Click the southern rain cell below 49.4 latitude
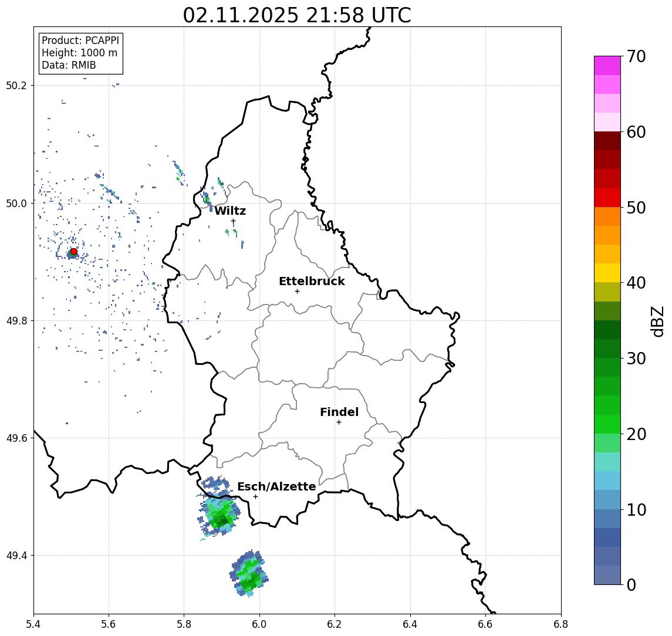The height and width of the screenshot is (636, 672). click(249, 574)
